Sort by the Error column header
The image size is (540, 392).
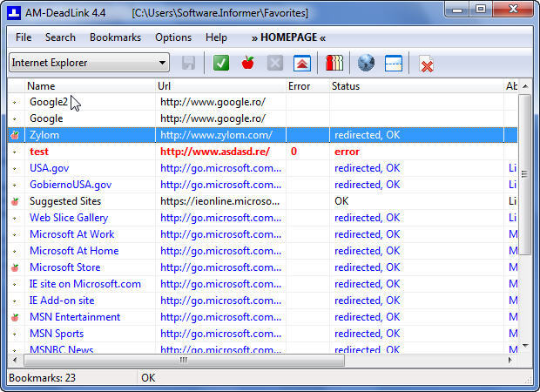307,86
